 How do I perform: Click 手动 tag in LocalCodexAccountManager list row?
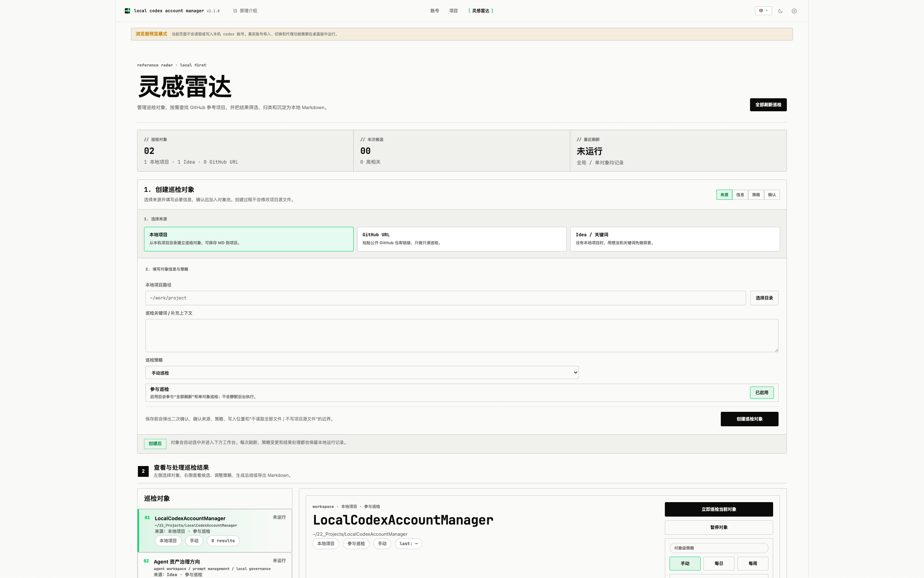point(194,541)
